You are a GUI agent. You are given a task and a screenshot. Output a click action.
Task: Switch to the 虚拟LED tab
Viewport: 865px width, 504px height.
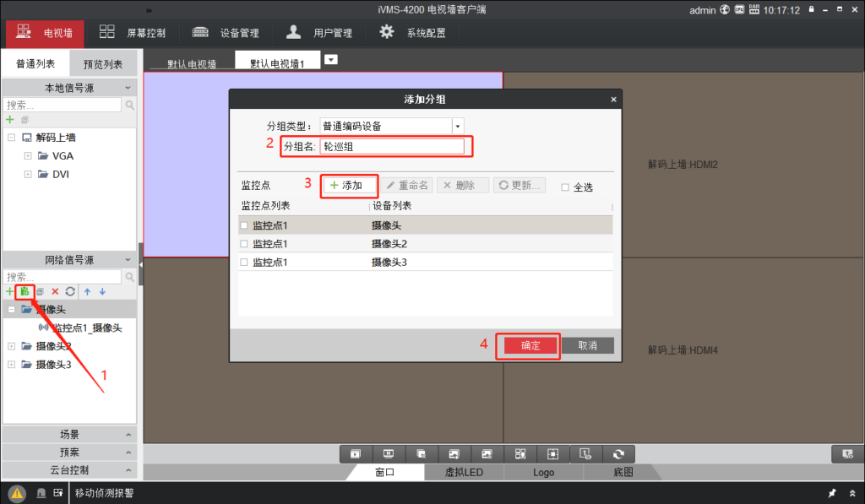(464, 473)
